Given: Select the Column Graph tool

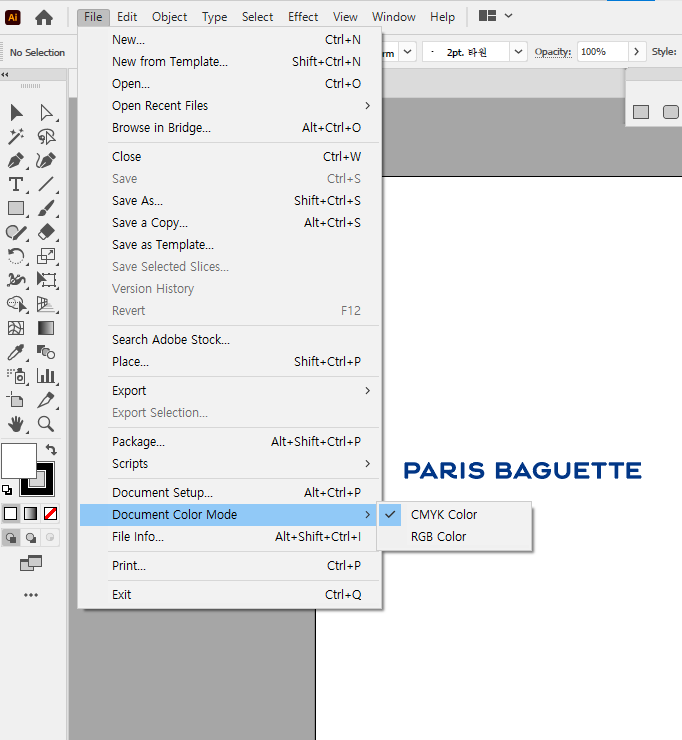Looking at the screenshot, I should pyautogui.click(x=46, y=376).
